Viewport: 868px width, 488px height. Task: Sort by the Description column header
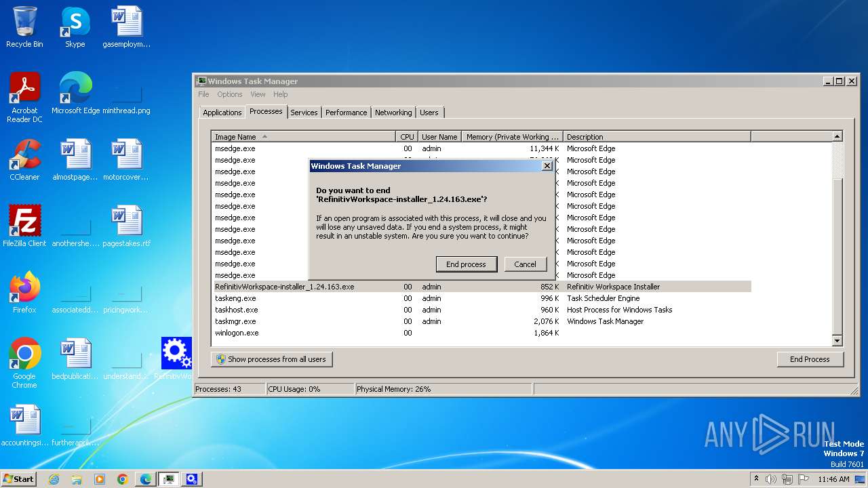coord(656,137)
